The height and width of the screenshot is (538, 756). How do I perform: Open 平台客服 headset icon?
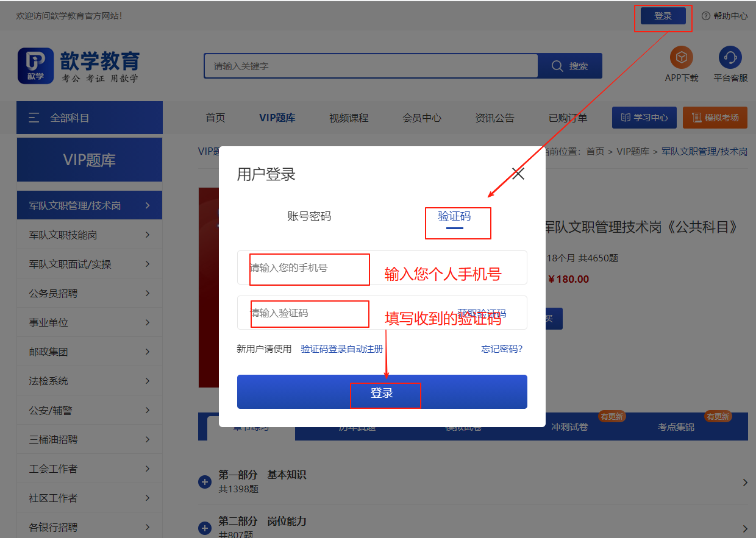pos(730,58)
